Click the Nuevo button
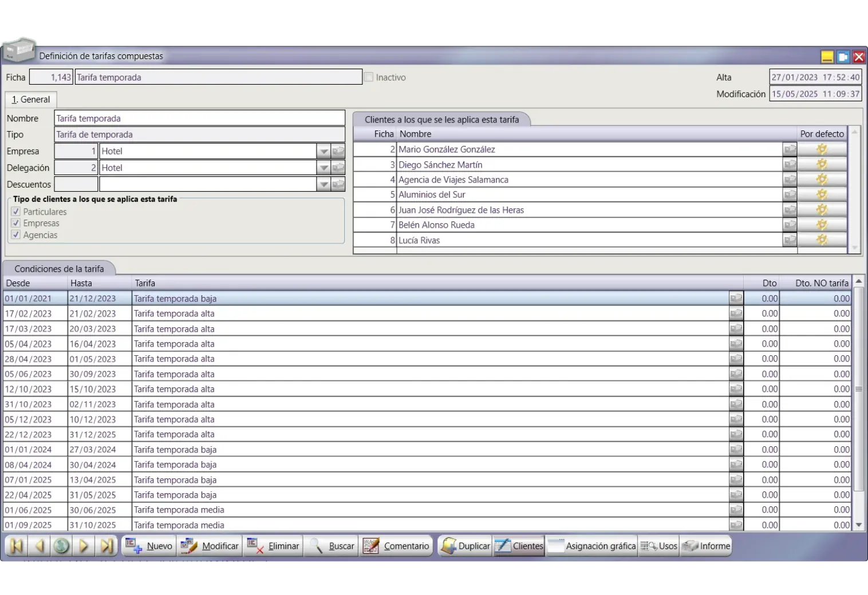Screen dimensions: 868x595 (149, 546)
